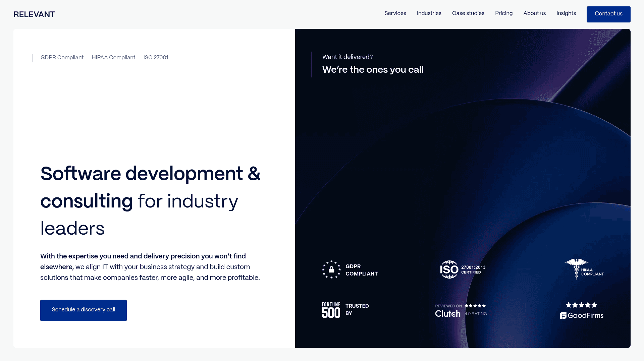View Pricing from the top navigation
Image resolution: width=644 pixels, height=362 pixels.
coord(504,13)
